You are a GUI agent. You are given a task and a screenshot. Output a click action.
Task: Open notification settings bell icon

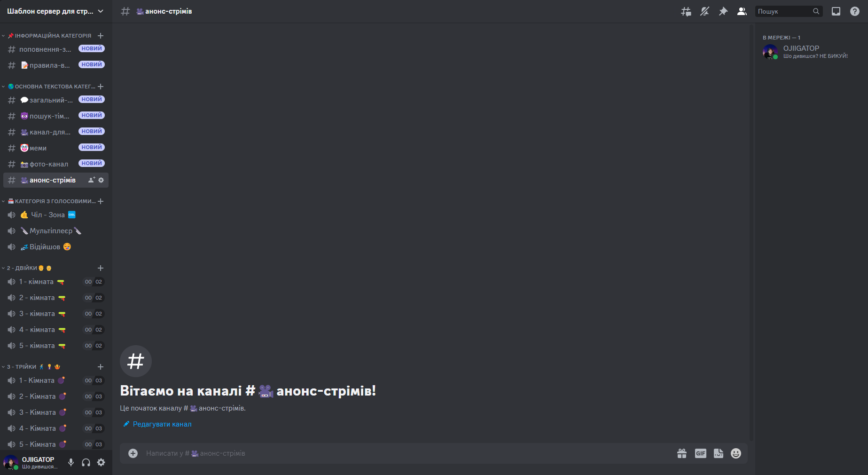[x=704, y=11]
